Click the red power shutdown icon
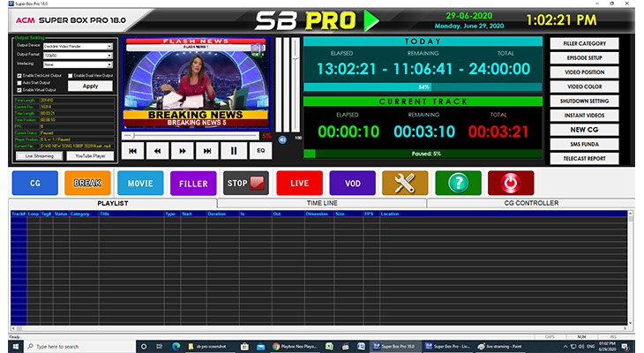The height and width of the screenshot is (353, 644). pos(511,183)
